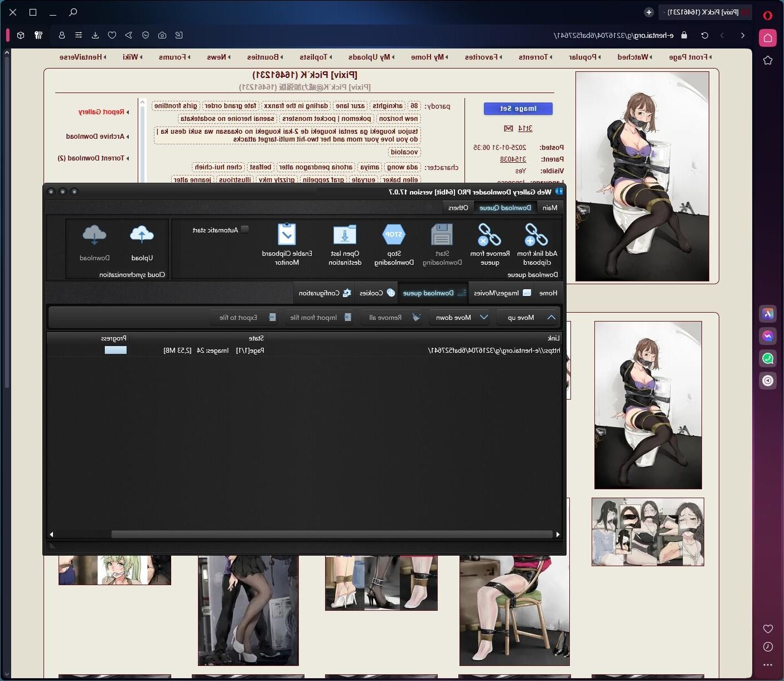This screenshot has width=784, height=681.
Task: Click the Opera tab search magnifier icon
Action: click(x=73, y=12)
